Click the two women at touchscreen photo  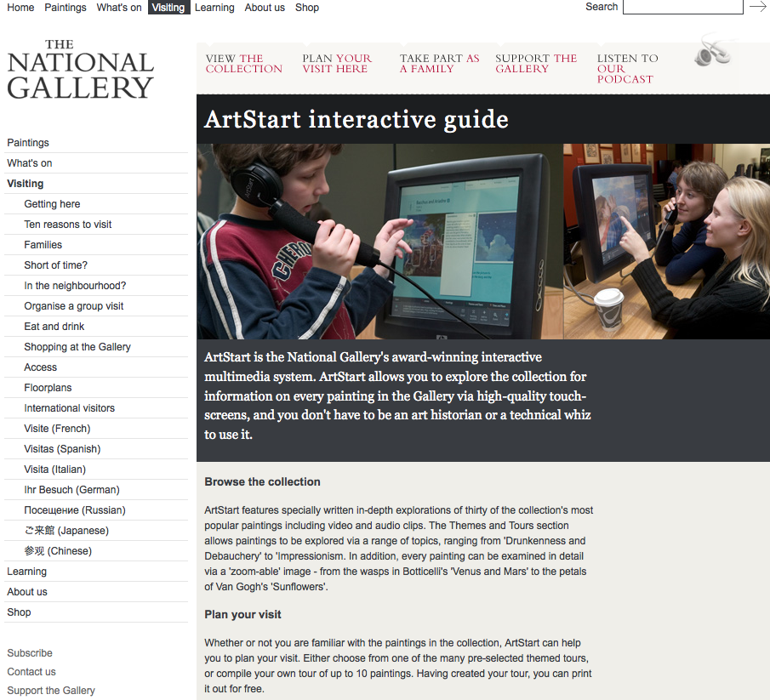(666, 241)
